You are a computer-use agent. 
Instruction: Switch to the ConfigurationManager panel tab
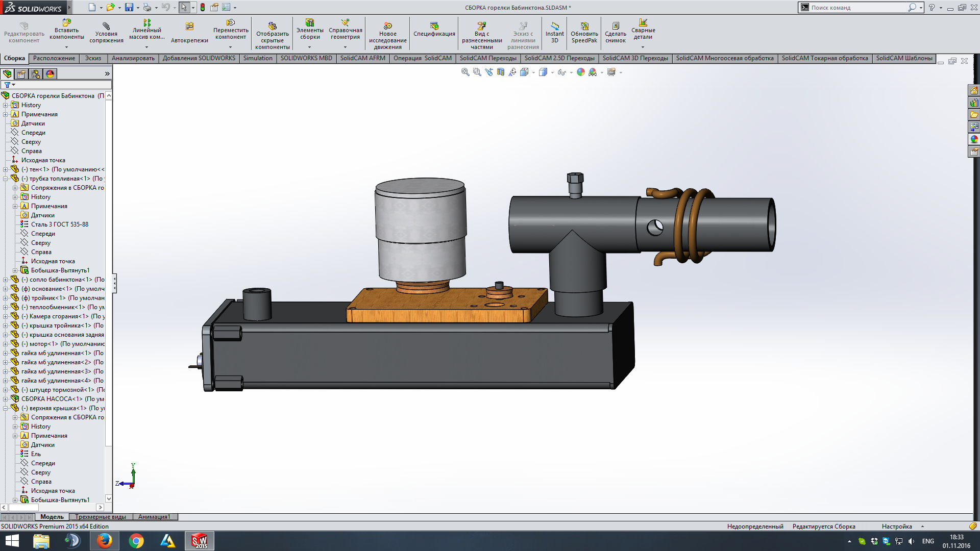click(x=36, y=74)
